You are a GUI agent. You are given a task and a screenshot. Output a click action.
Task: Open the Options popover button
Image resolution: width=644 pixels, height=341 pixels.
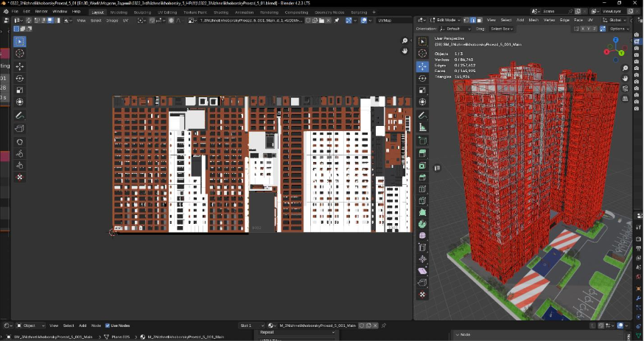(x=619, y=29)
